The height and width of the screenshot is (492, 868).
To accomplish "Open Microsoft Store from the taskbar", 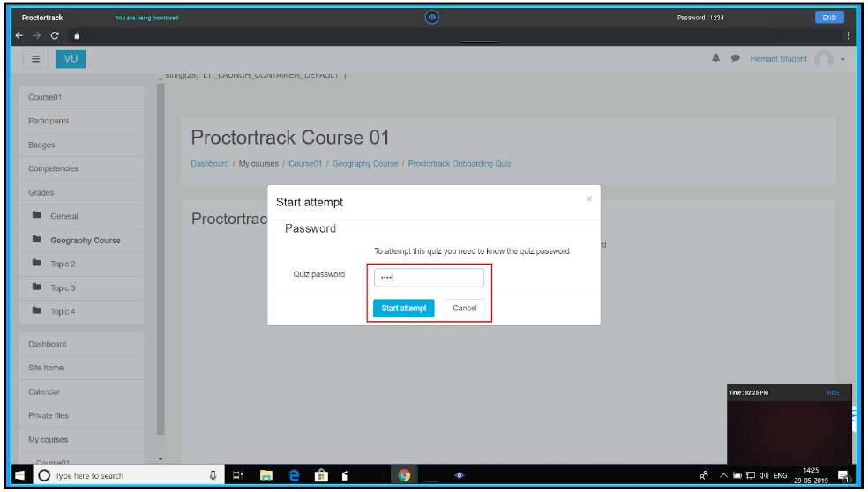I will (321, 475).
